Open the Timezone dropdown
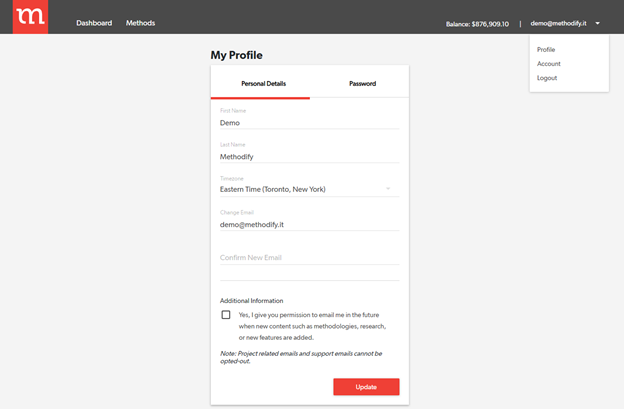This screenshot has height=409, width=624. pos(300,189)
